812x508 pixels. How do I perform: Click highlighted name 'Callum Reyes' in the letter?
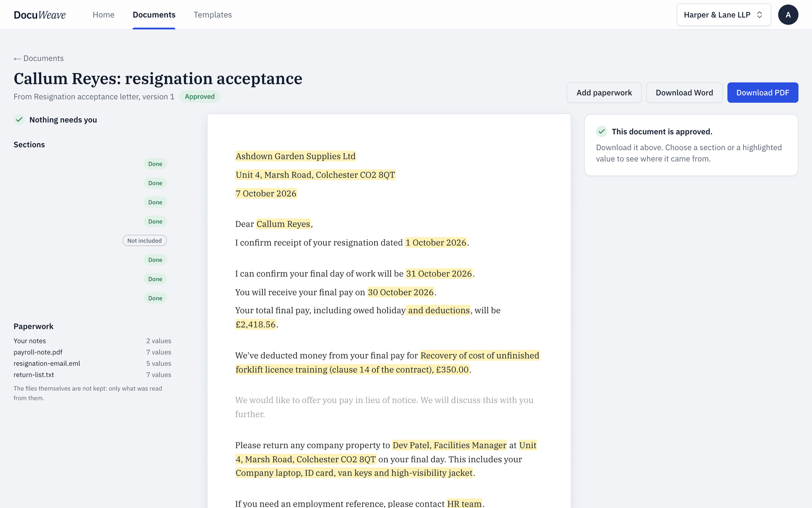point(283,224)
